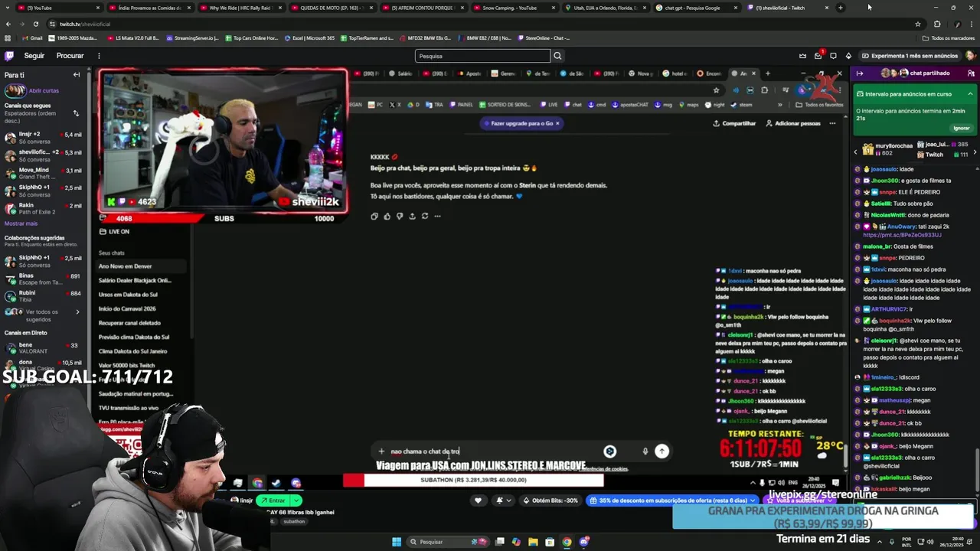Screen dimensions: 980x551
Task: Open Excel Microsoft 365 bookmark
Action: (309, 37)
